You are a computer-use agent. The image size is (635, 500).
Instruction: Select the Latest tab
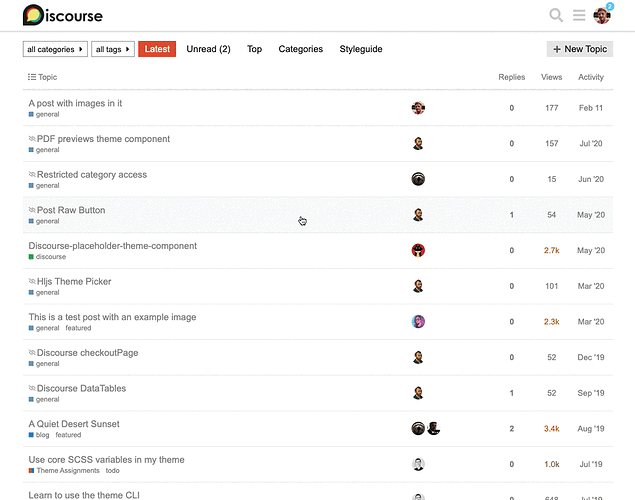point(157,49)
